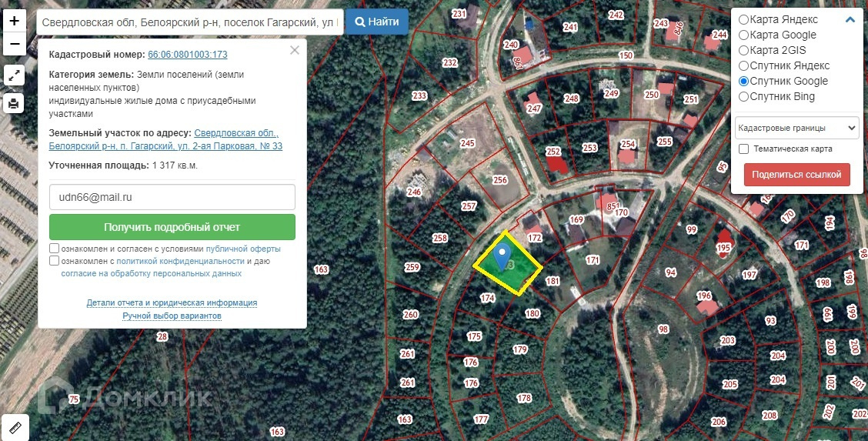Collapse the map layers panel chevron
Screen dimensions: 868x441
point(850,20)
